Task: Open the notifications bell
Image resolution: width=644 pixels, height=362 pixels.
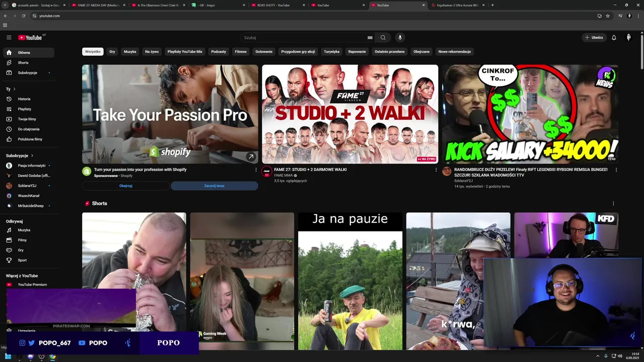Action: (x=614, y=38)
